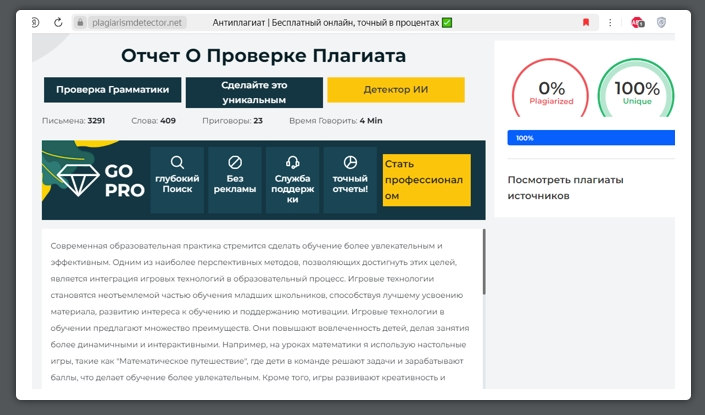Open the three-dot page menu
The width and height of the screenshot is (705, 415).
[610, 22]
